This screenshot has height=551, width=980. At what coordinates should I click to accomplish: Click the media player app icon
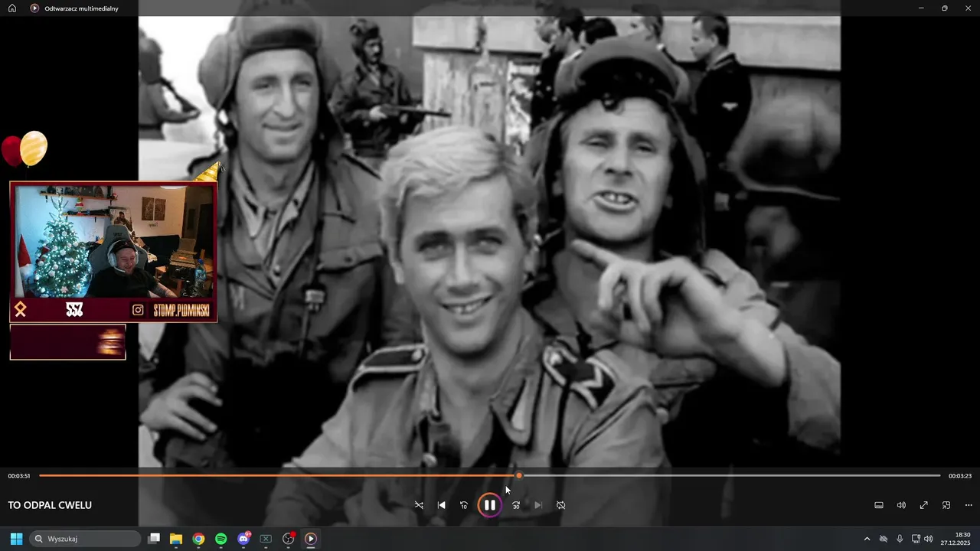point(34,8)
